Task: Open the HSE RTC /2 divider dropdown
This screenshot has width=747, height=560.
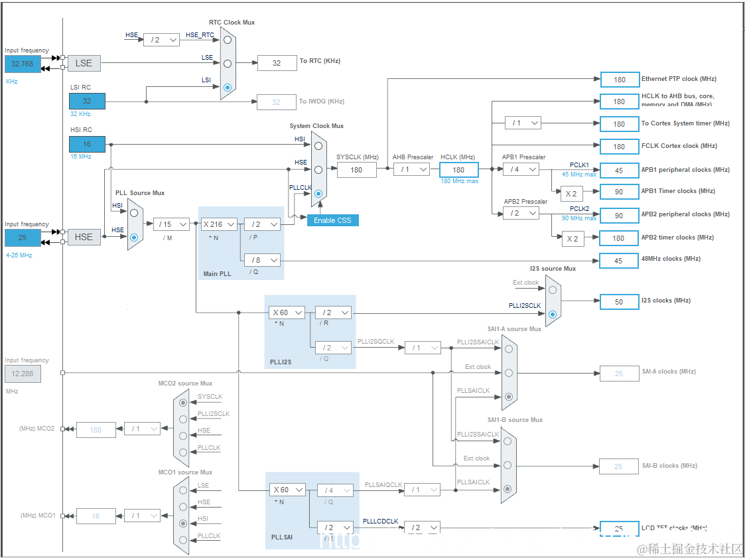Action: click(x=161, y=40)
